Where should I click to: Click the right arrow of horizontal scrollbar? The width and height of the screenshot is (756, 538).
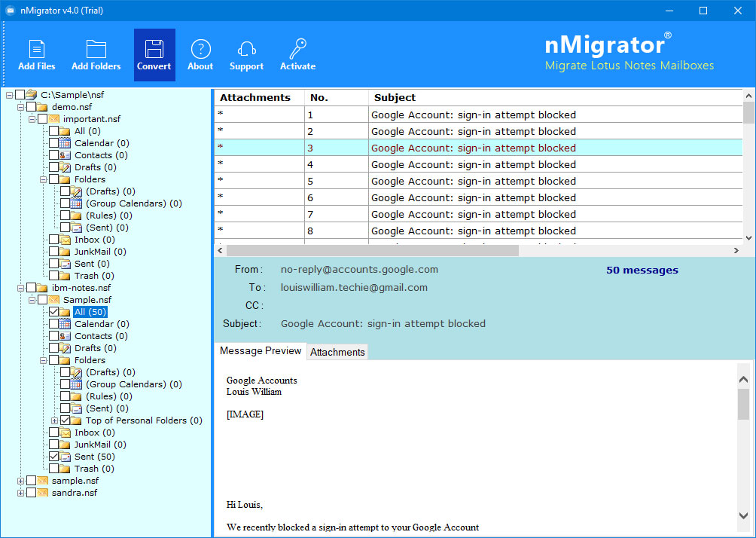coord(736,250)
